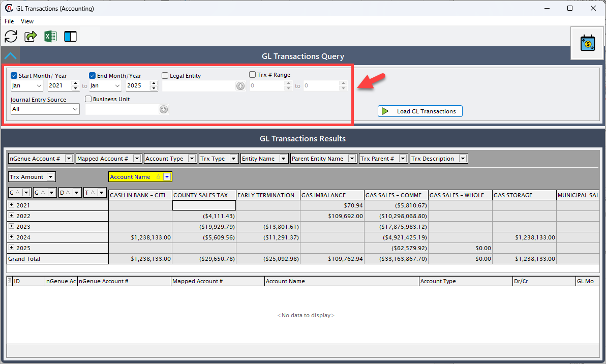Open Trx Amount field dropdown
This screenshot has width=606, height=364.
click(50, 176)
